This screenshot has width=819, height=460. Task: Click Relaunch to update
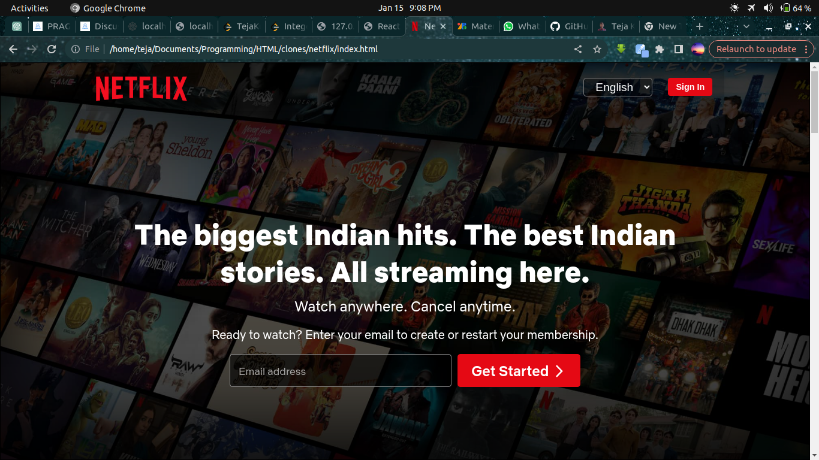point(756,49)
